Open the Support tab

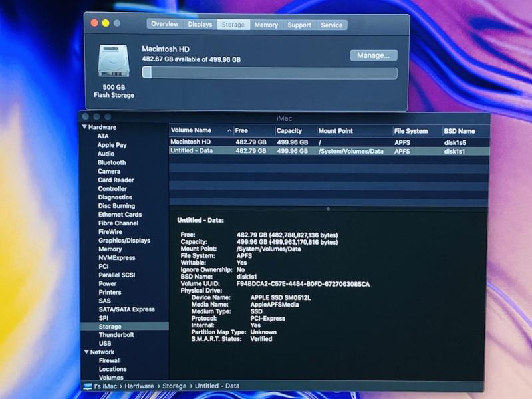299,25
